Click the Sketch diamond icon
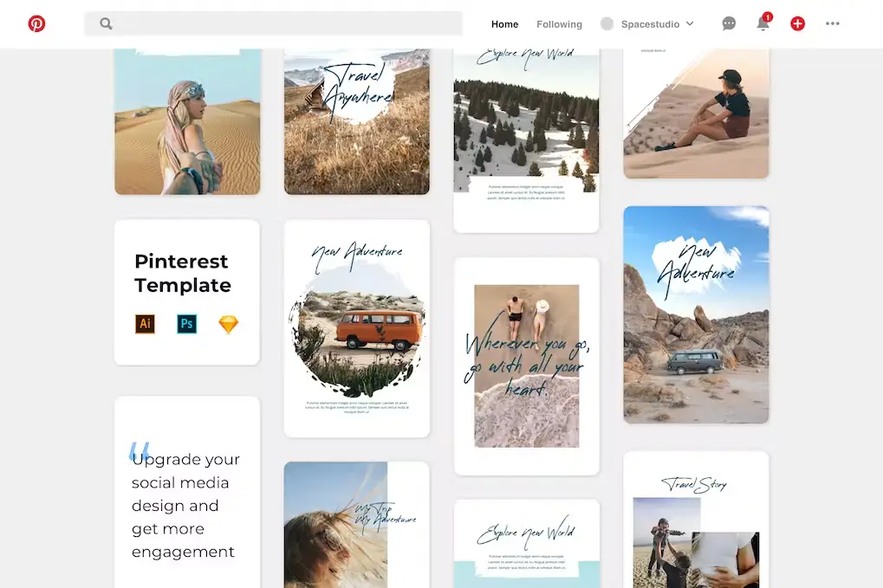 click(228, 325)
